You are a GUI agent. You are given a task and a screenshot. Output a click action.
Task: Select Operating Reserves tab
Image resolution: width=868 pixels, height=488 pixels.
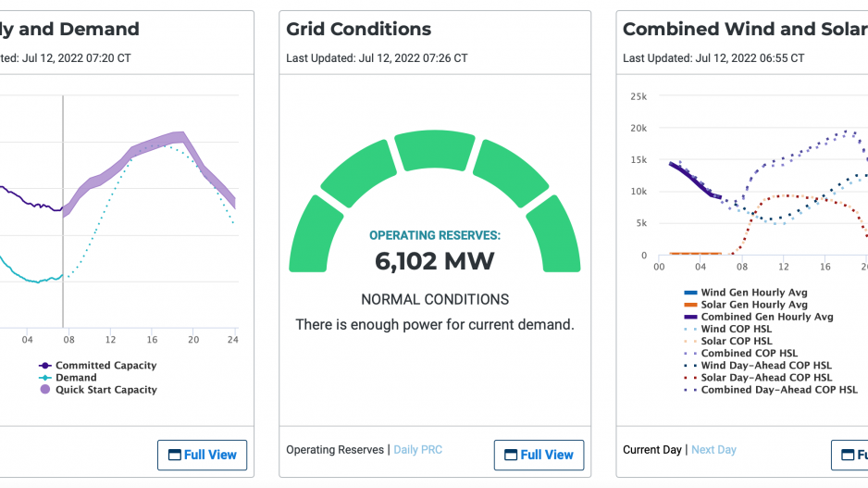coord(335,450)
